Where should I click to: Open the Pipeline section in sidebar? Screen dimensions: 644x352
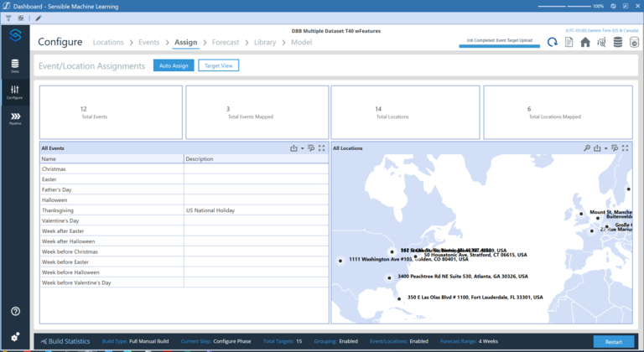click(15, 118)
